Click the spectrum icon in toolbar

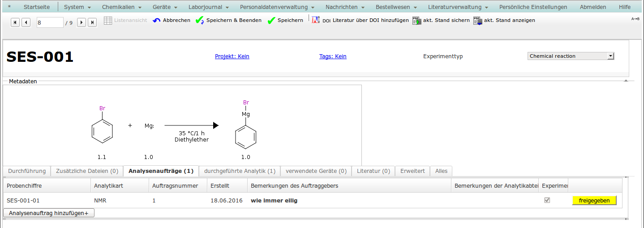click(x=316, y=20)
